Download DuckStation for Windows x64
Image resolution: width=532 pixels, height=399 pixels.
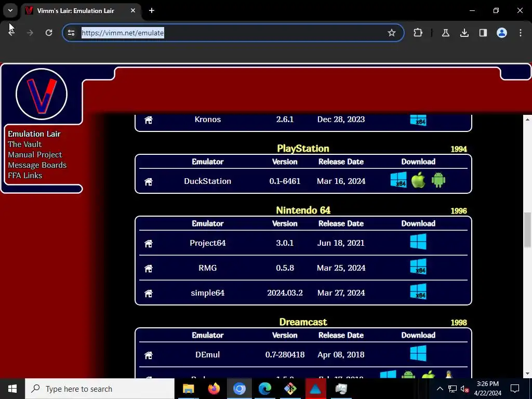(x=398, y=180)
